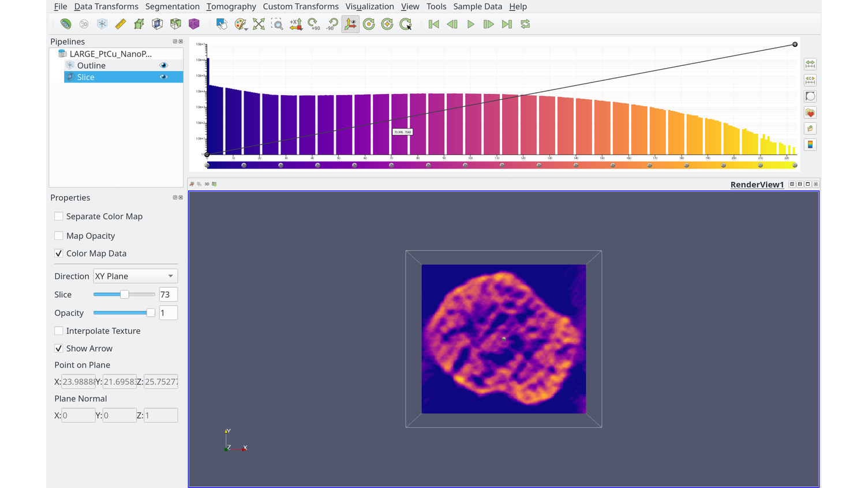Uncheck the Color Map Data checkbox
Viewport: 868px width, 488px height.
point(58,253)
